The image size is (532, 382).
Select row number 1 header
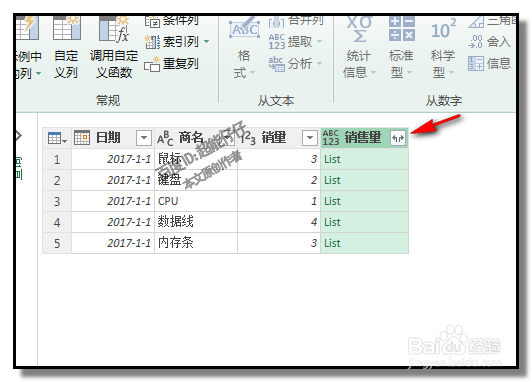point(57,159)
